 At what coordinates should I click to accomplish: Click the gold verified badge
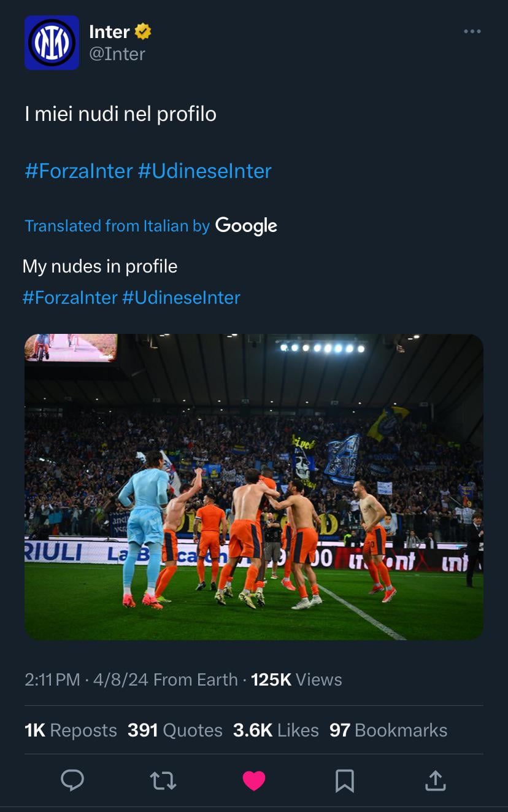143,31
